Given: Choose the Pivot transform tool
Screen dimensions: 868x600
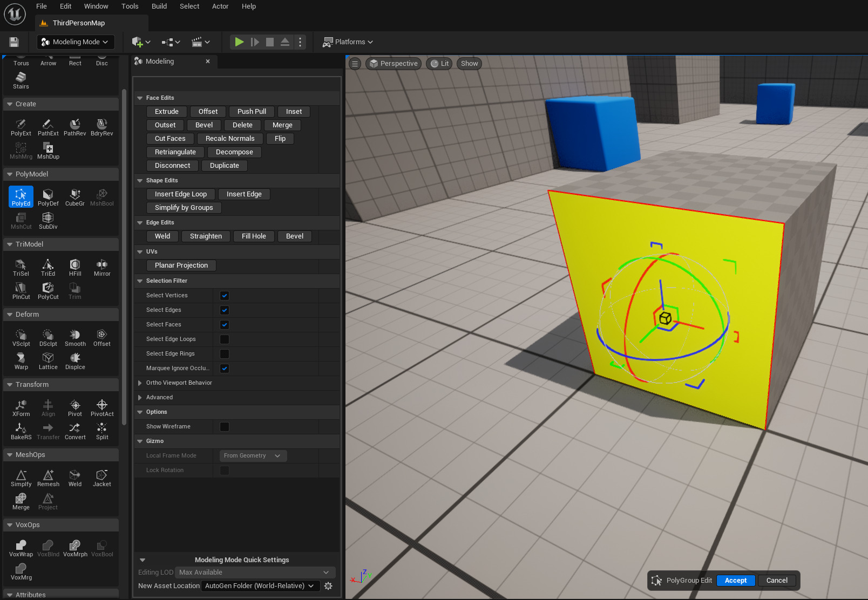Looking at the screenshot, I should (x=75, y=407).
